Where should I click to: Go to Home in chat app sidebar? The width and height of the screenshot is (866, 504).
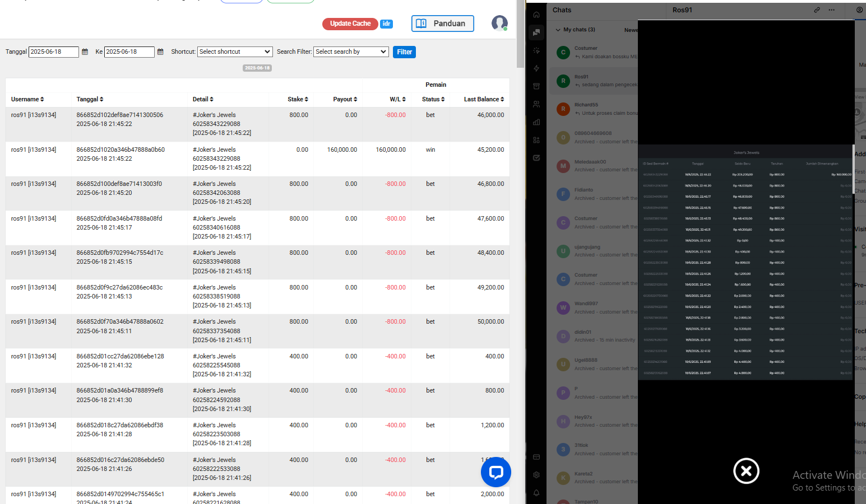tap(536, 15)
